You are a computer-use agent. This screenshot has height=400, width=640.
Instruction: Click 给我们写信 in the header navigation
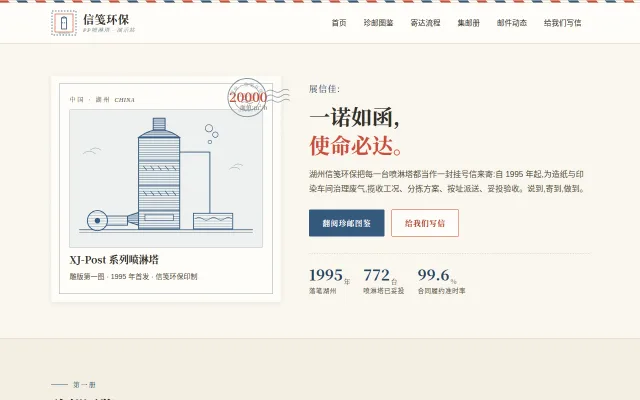[x=562, y=23]
